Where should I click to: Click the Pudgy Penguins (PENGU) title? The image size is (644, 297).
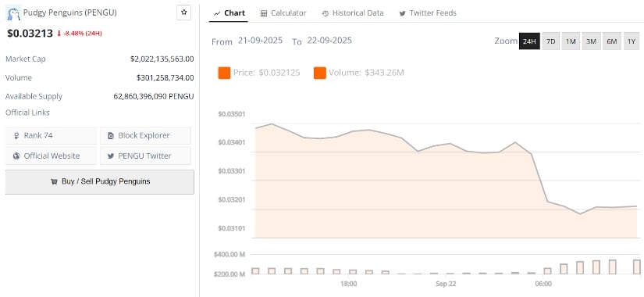point(69,13)
